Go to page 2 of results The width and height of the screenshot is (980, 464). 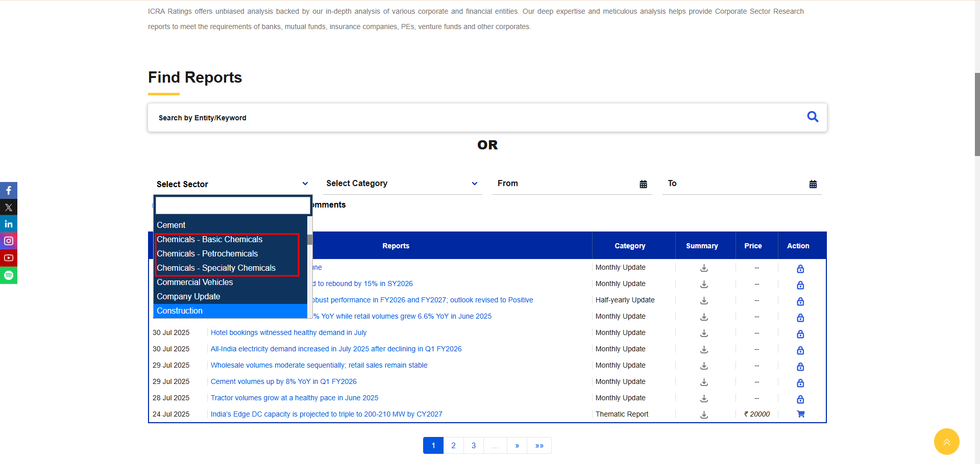point(453,446)
